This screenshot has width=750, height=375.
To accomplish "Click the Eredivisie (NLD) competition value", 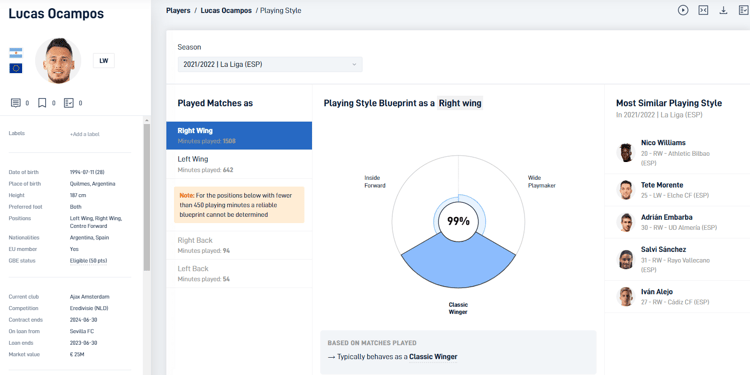I will pos(89,309).
